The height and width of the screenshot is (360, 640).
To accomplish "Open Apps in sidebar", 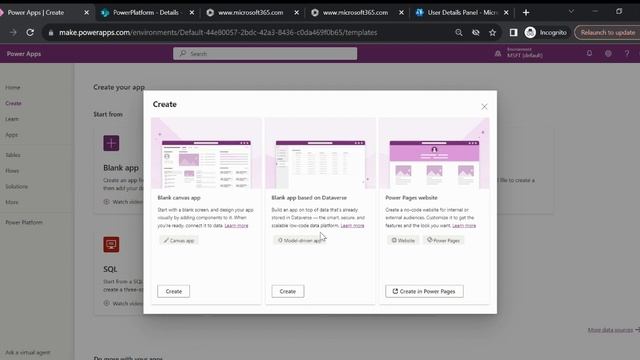I will [11, 135].
